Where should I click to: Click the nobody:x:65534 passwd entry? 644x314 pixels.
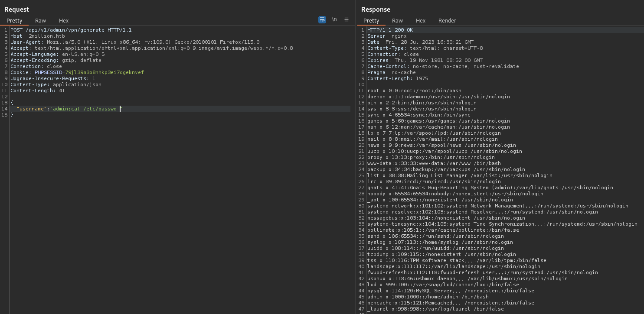tap(455, 194)
